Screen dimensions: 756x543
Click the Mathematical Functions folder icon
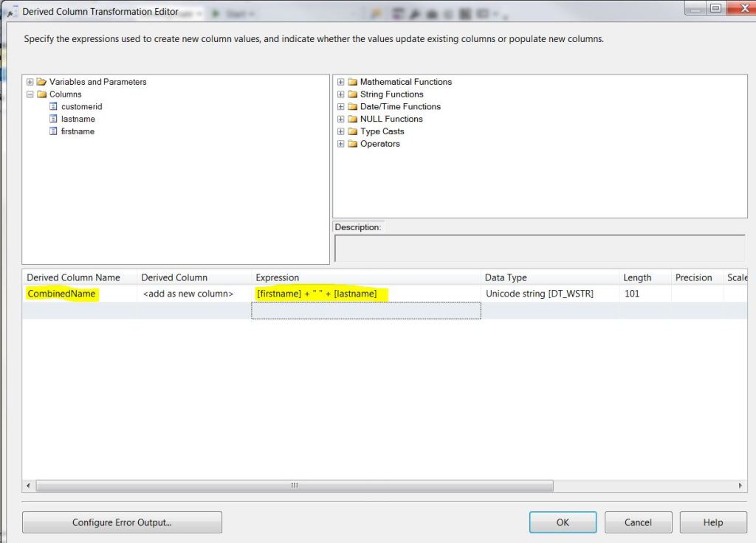352,82
